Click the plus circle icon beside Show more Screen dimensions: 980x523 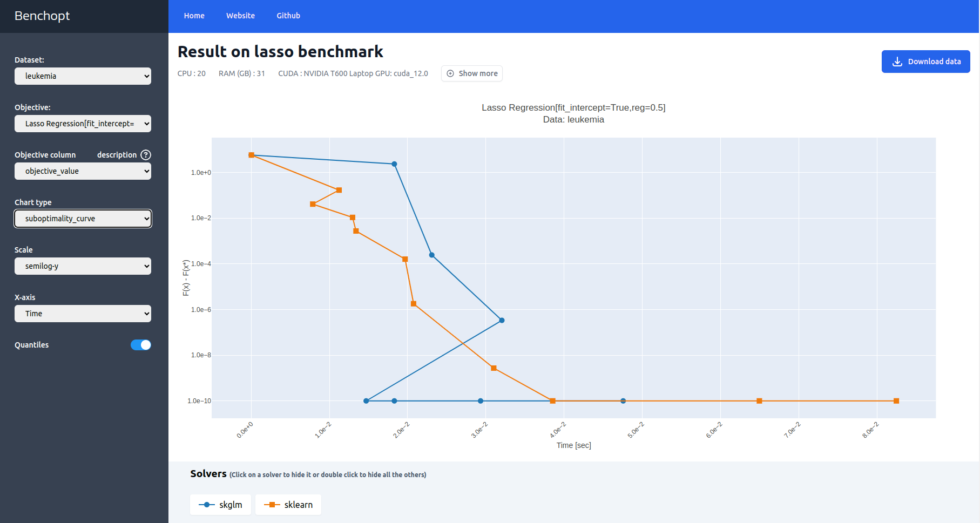[x=450, y=73]
